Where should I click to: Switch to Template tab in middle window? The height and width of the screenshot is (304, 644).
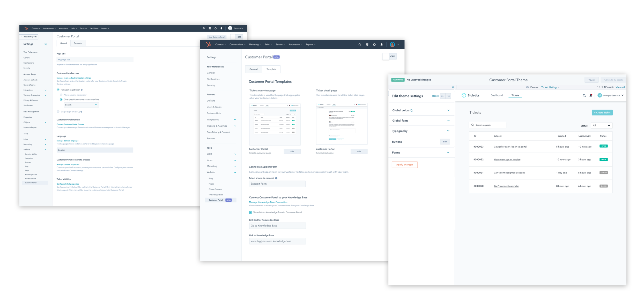coord(271,69)
